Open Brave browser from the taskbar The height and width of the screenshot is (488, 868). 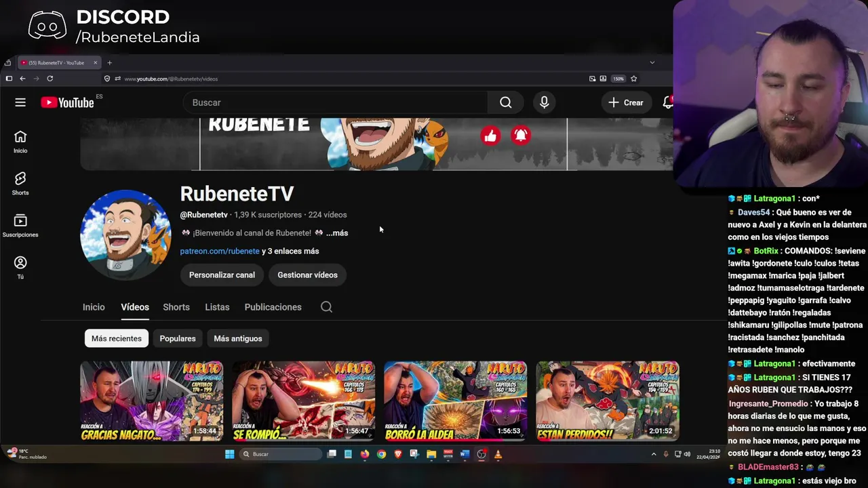coord(398,454)
